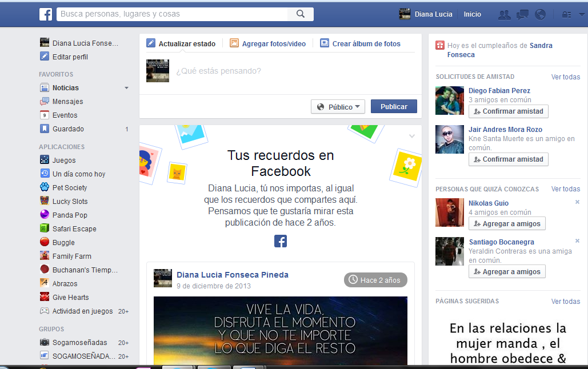
Task: Click Facebook icon below memories text
Action: click(x=281, y=241)
